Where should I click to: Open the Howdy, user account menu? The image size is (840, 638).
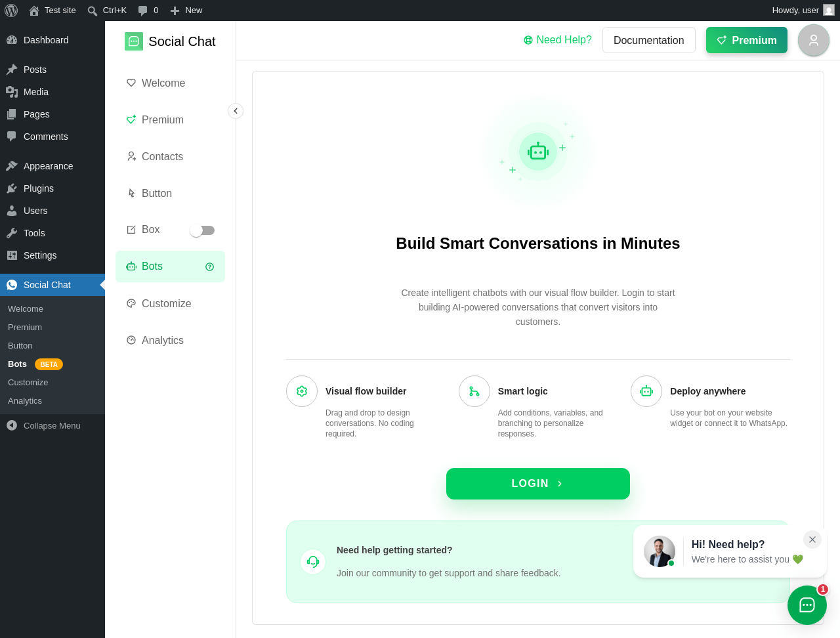pyautogui.click(x=803, y=11)
